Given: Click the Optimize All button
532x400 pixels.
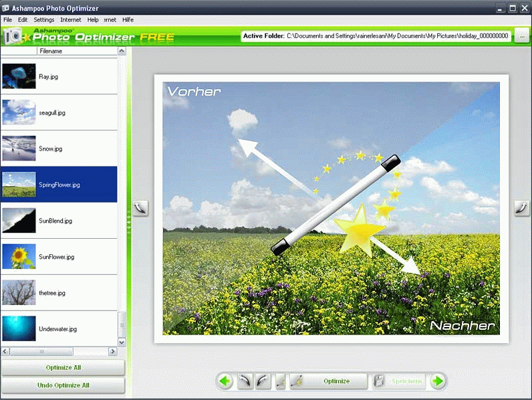Looking at the screenshot, I should 63,367.
